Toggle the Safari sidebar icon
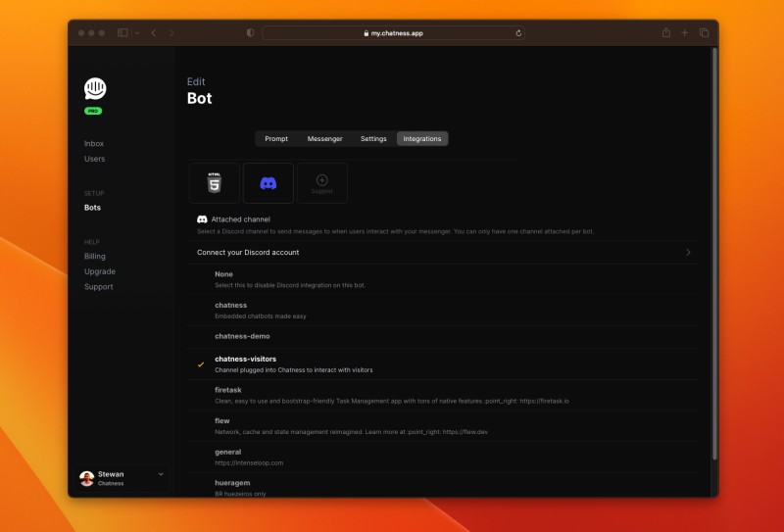The height and width of the screenshot is (532, 784). point(122,33)
